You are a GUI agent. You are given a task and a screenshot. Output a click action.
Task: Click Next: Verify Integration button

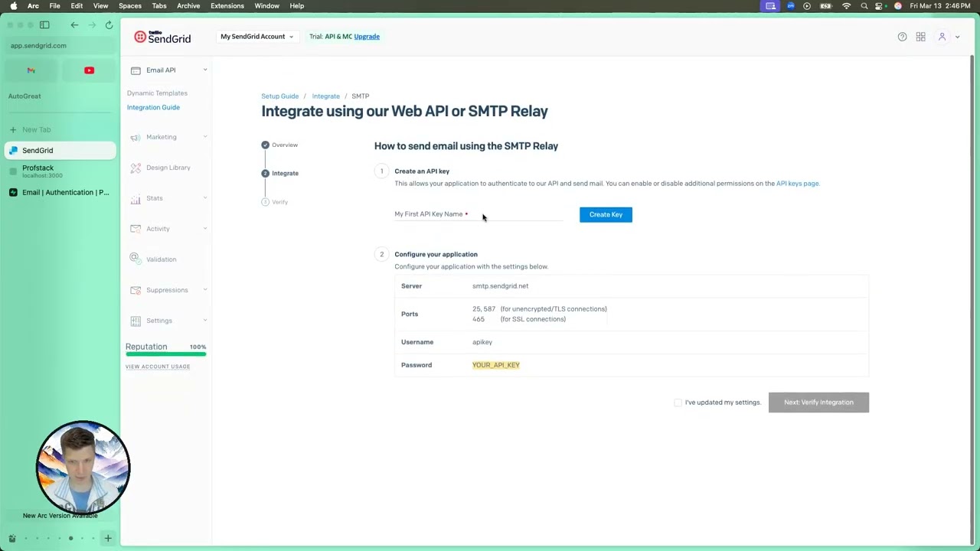coord(818,403)
